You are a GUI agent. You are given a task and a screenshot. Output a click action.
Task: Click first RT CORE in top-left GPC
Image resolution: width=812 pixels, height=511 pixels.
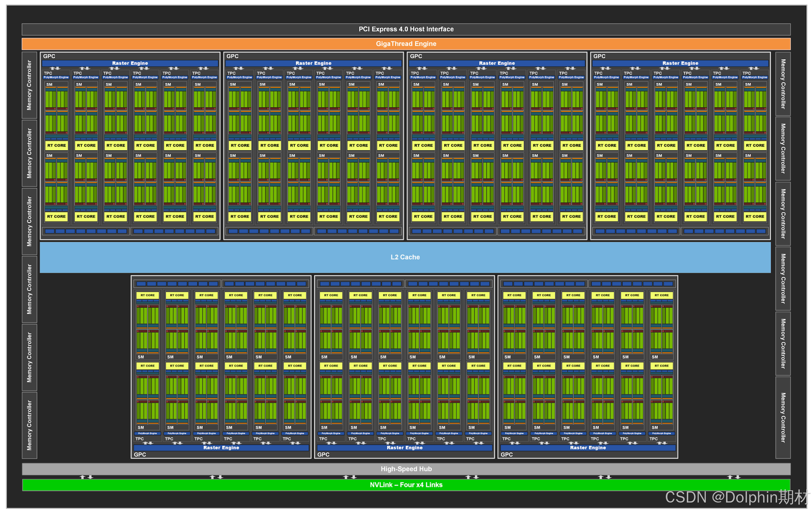pyautogui.click(x=57, y=146)
